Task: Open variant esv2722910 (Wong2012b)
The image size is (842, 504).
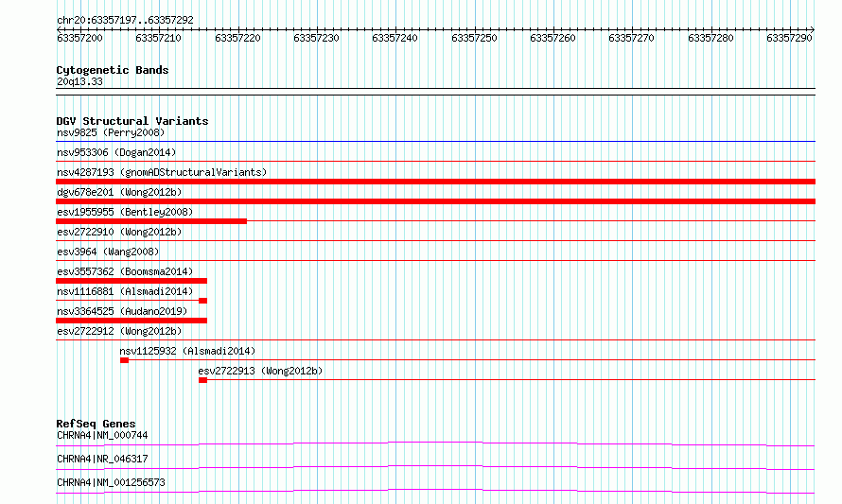Action: tap(119, 232)
